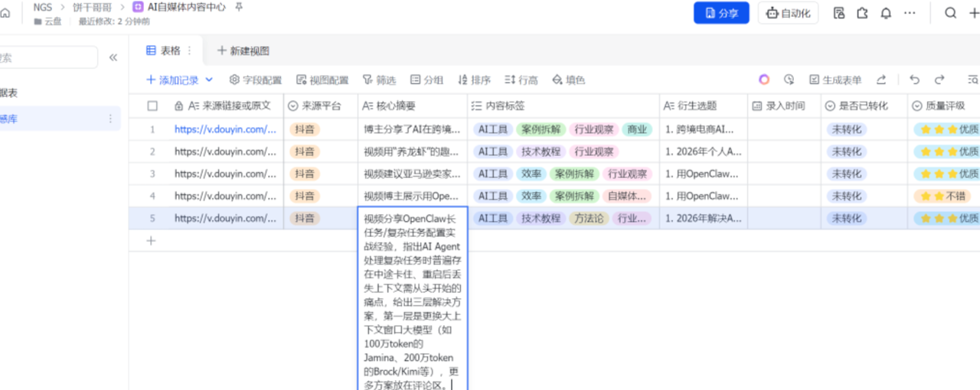The width and height of the screenshot is (980, 390).
Task: Expand the dropdown arrow beside 添加记录
Action: 209,80
